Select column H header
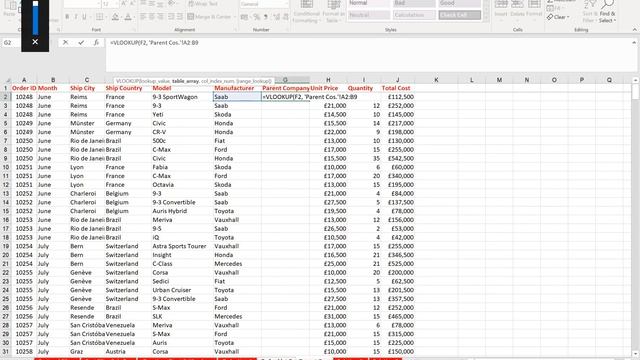Screen dimensions: 640x360 pos(328,80)
